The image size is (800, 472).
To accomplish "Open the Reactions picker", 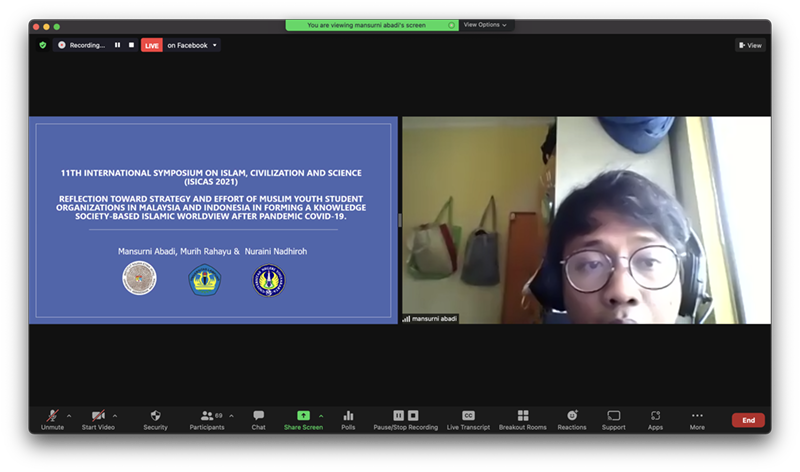I will (x=572, y=418).
